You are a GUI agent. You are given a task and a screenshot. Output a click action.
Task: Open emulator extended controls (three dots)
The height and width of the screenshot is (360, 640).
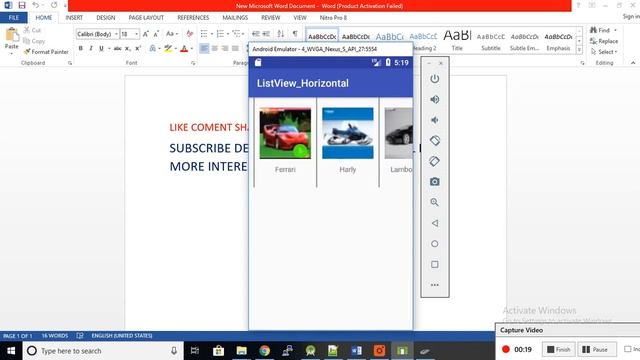[x=435, y=285]
